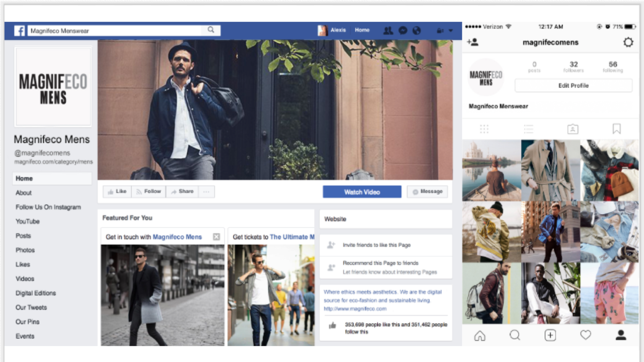This screenshot has height=362, width=644.
Task: Tap the 32 followers count
Action: [x=574, y=66]
